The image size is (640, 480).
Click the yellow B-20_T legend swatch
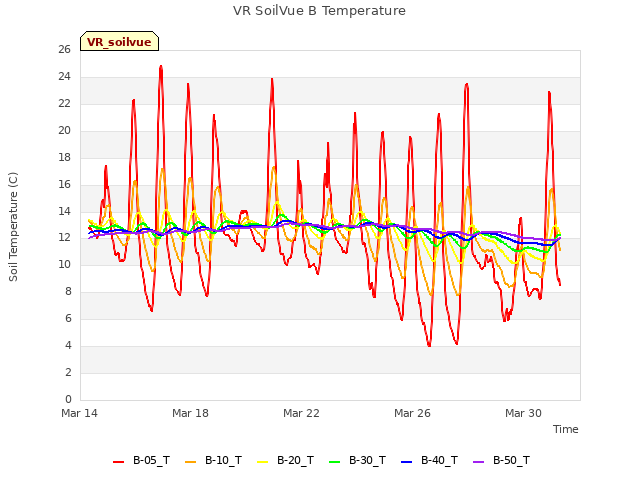click(262, 462)
